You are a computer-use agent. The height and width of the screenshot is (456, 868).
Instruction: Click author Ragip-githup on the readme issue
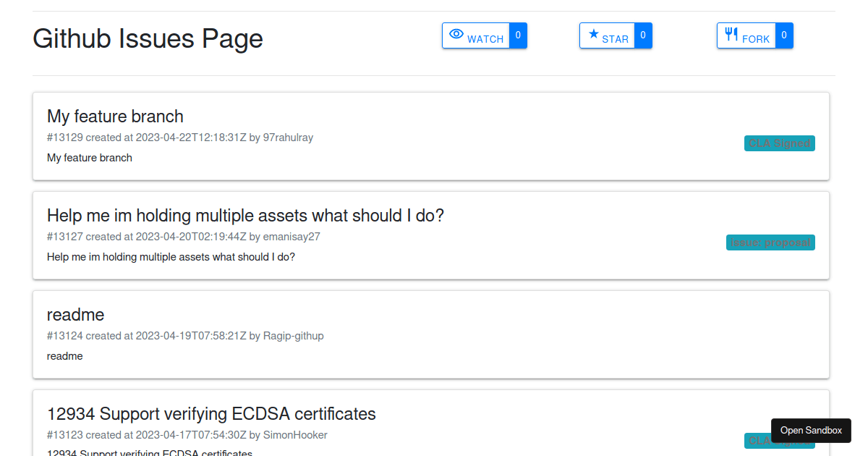tap(293, 335)
